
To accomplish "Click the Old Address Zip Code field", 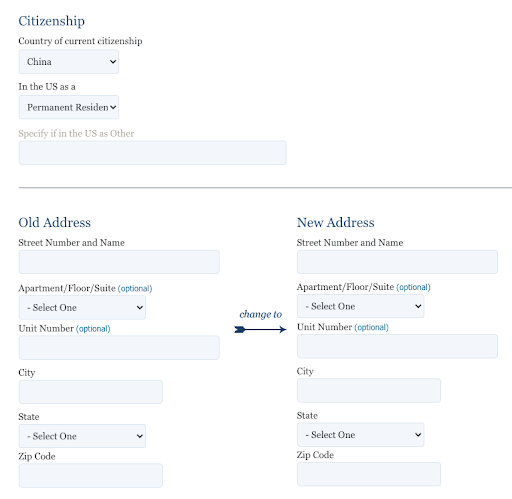I will pos(91,475).
